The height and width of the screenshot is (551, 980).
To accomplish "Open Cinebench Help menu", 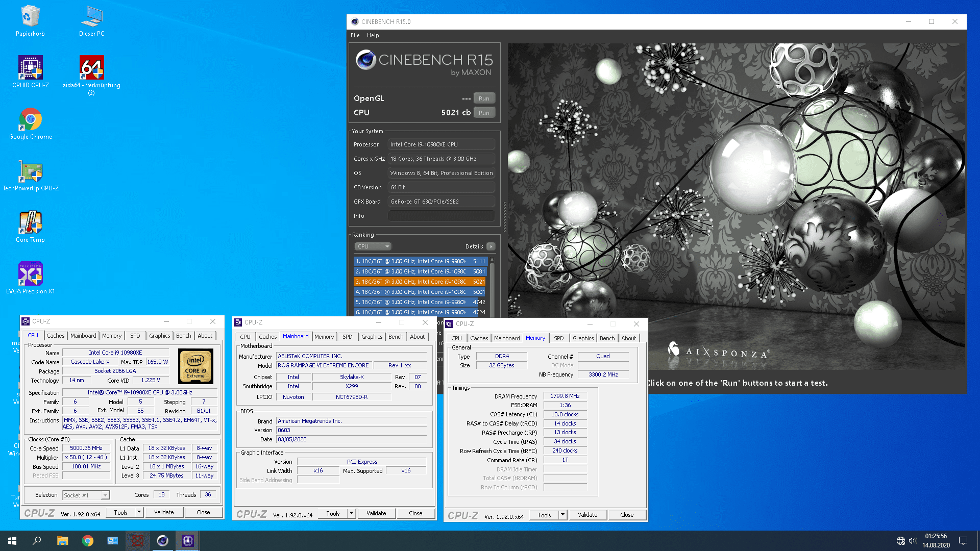I will point(373,35).
